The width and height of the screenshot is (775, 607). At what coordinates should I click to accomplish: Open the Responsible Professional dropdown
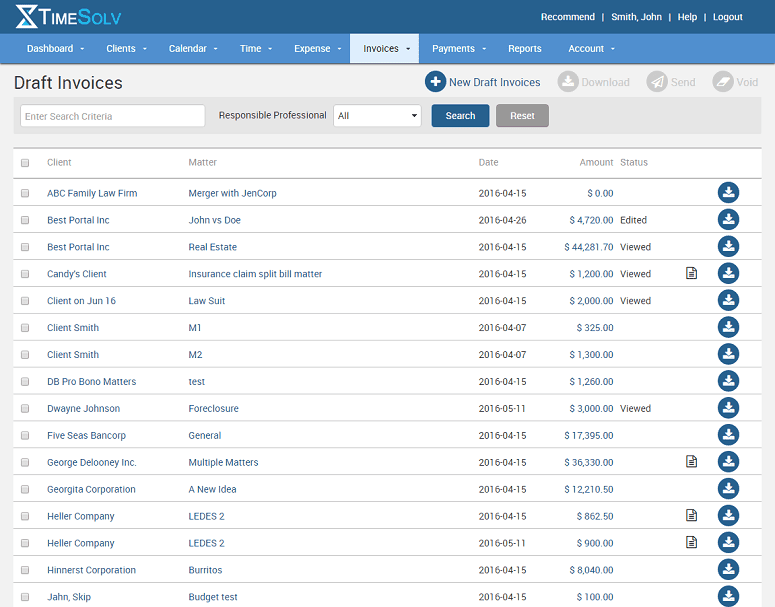(377, 116)
